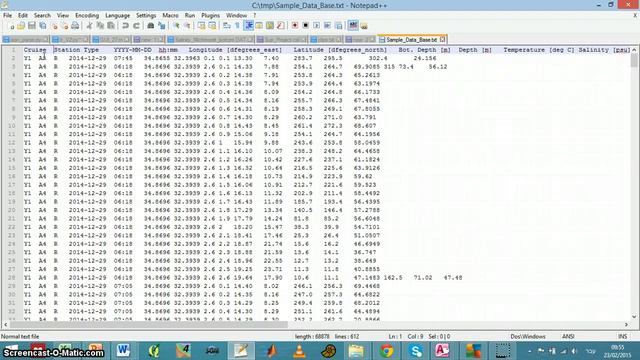
Task: Click the Save All toolbar icon
Action: [42, 26]
